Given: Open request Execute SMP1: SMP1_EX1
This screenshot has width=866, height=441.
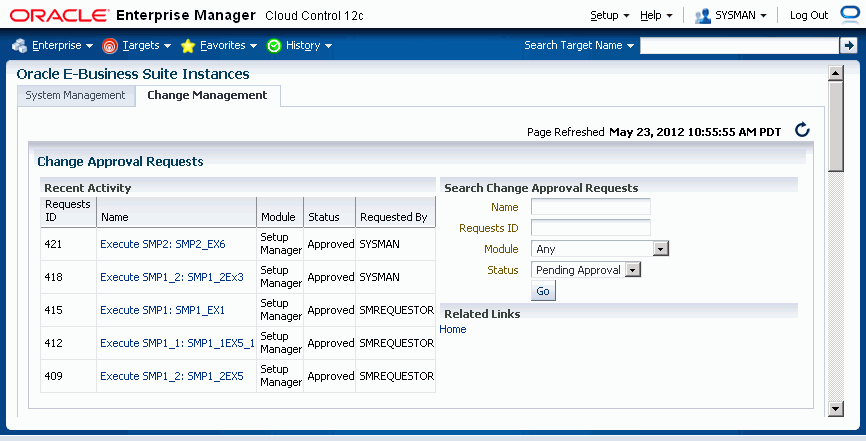Looking at the screenshot, I should [x=162, y=310].
